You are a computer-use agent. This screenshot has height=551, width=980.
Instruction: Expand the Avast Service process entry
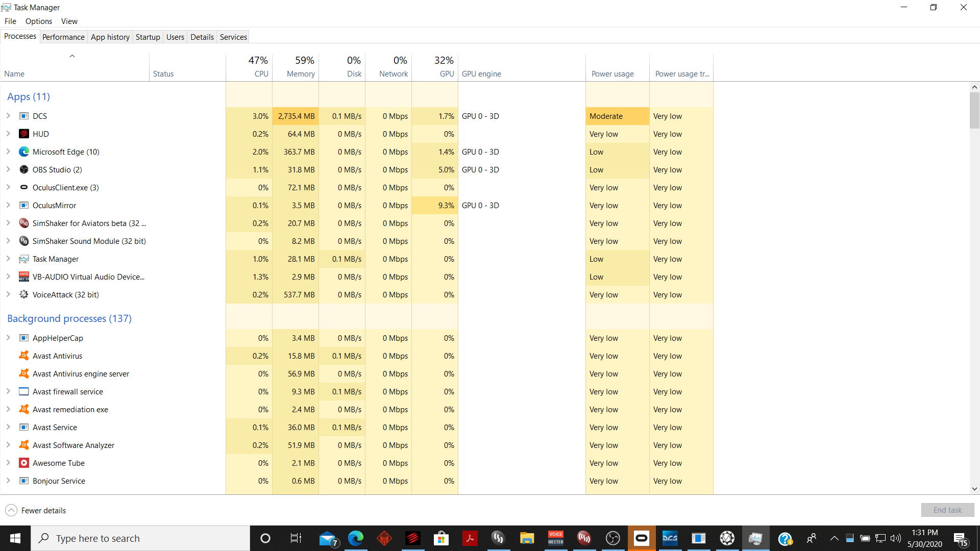click(x=8, y=427)
